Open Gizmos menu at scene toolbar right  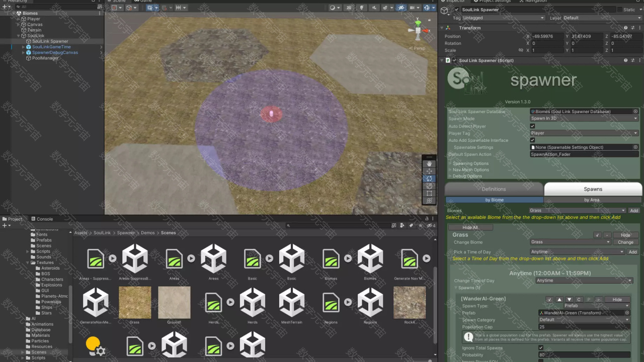pos(434,8)
